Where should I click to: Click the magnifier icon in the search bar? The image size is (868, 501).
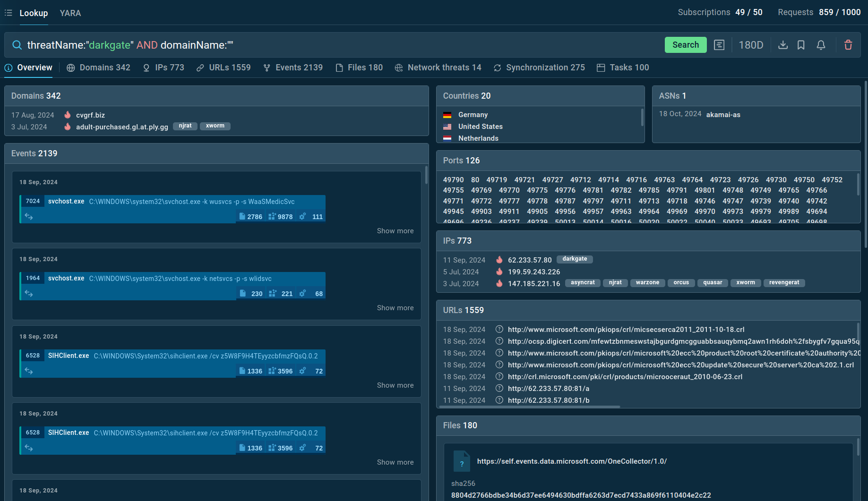pos(17,45)
